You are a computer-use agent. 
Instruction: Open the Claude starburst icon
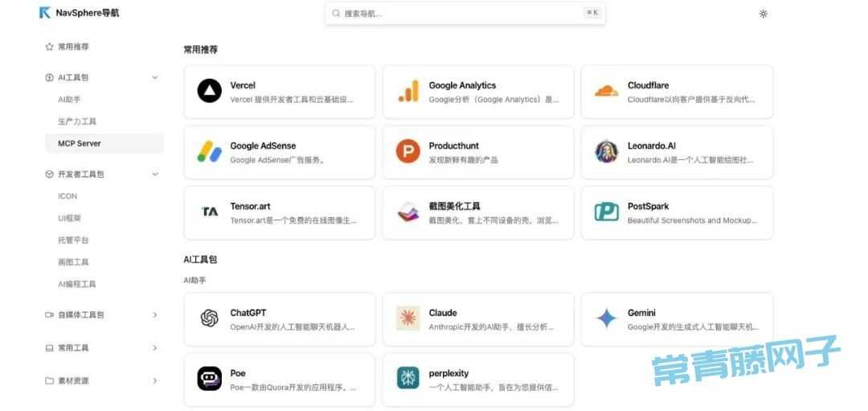pyautogui.click(x=408, y=319)
